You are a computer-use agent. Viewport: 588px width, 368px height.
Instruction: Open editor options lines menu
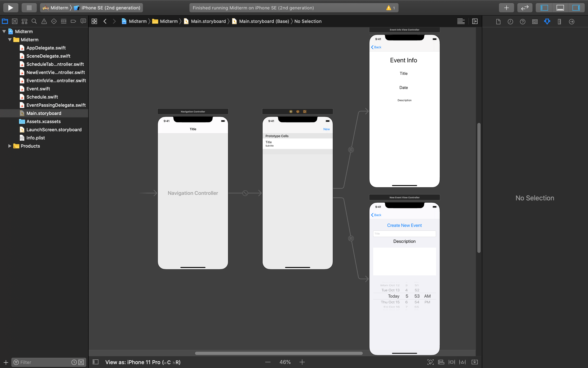pos(461,21)
